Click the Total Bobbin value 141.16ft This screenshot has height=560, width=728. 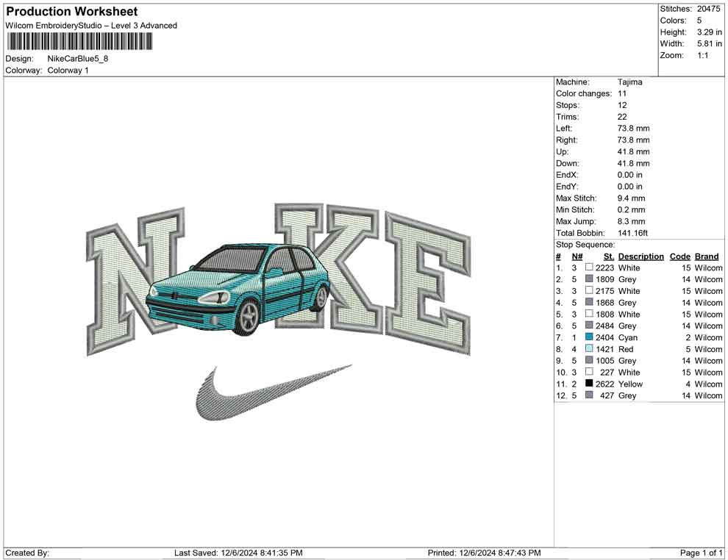click(635, 233)
